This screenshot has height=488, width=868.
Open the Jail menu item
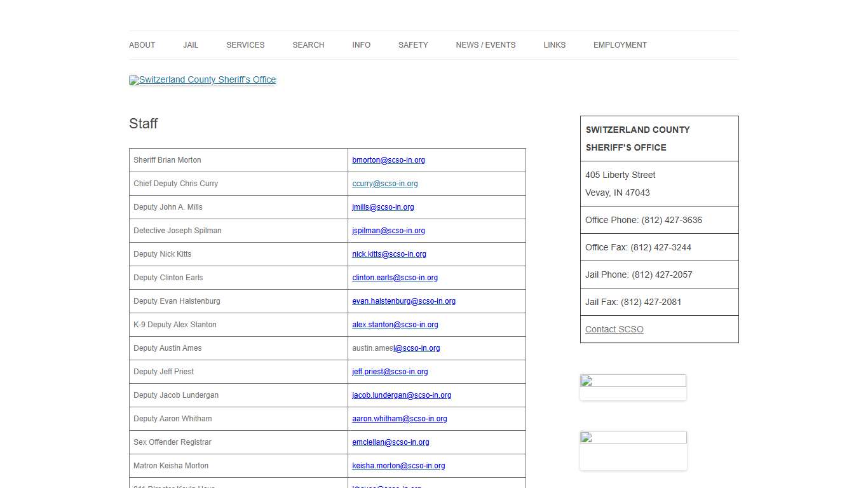[x=191, y=45]
